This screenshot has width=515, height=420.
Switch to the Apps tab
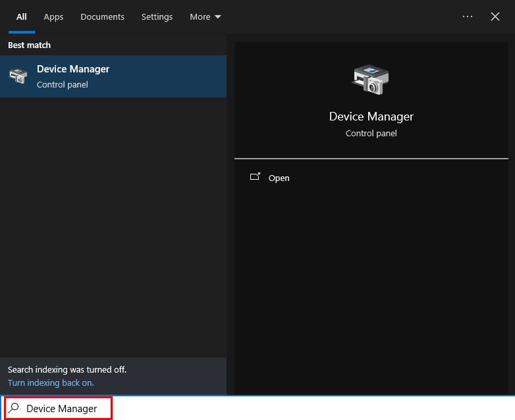pyautogui.click(x=53, y=16)
